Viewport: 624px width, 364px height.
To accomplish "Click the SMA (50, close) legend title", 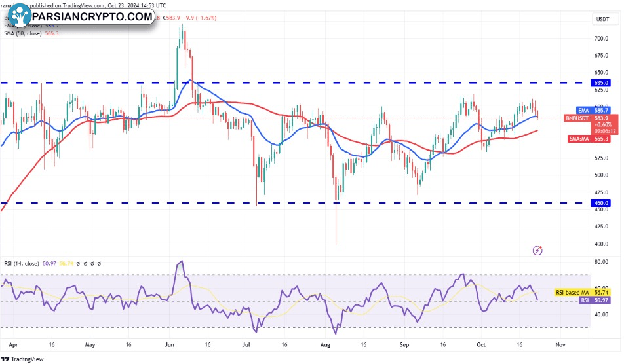I will tap(23, 33).
